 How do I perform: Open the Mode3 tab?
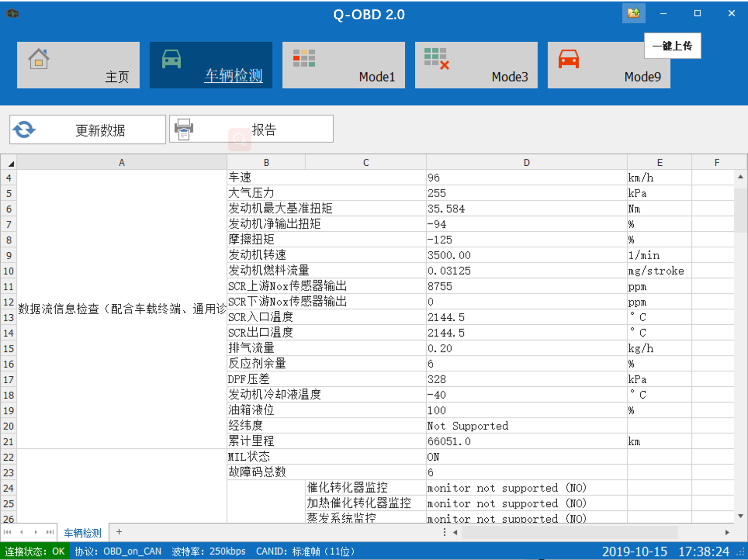476,65
